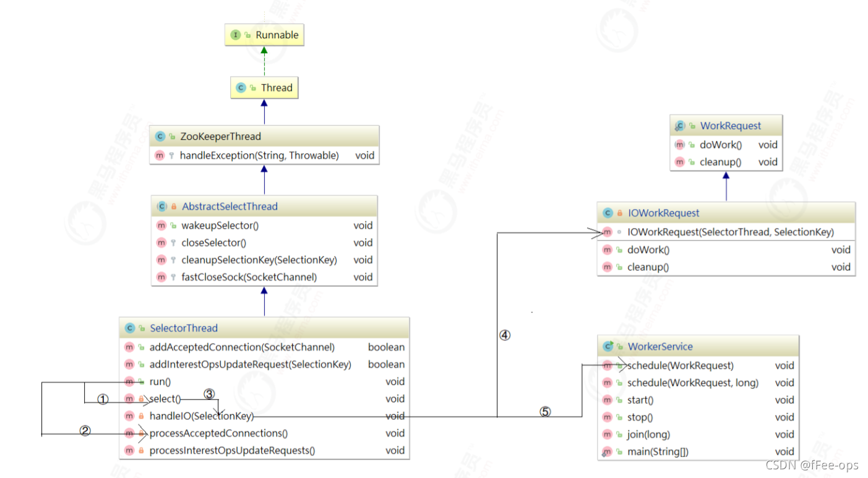This screenshot has width=868, height=478.
Task: Click the method icon on addInterestOpsUpdateRequest row
Action: click(129, 365)
